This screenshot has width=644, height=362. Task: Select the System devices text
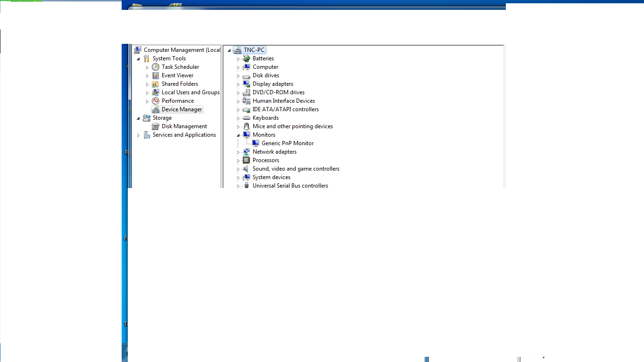[x=272, y=177]
